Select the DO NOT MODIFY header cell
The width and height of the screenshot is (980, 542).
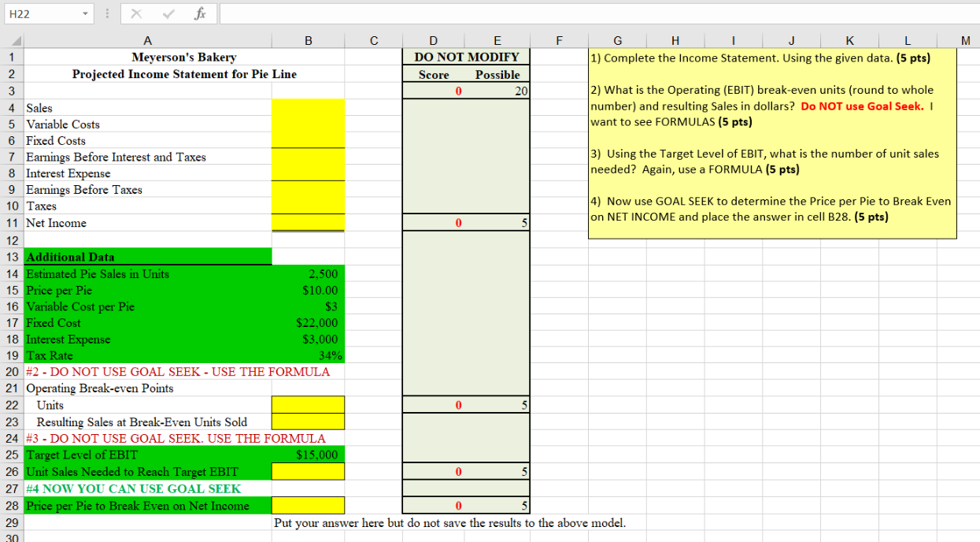[x=464, y=57]
